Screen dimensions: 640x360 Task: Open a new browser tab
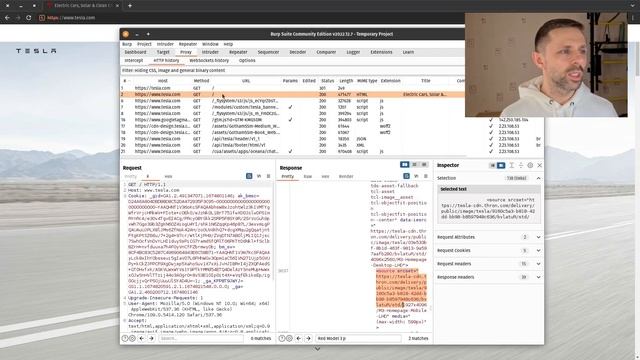[x=129, y=6]
